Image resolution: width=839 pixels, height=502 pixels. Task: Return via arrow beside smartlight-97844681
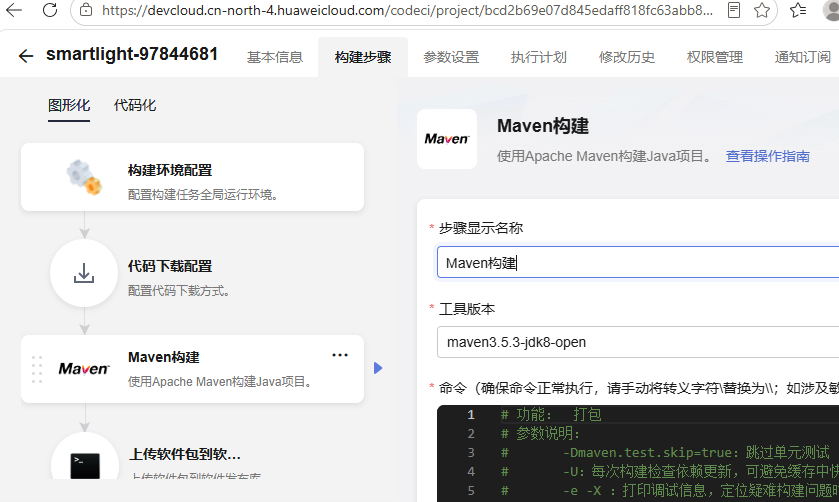click(26, 56)
